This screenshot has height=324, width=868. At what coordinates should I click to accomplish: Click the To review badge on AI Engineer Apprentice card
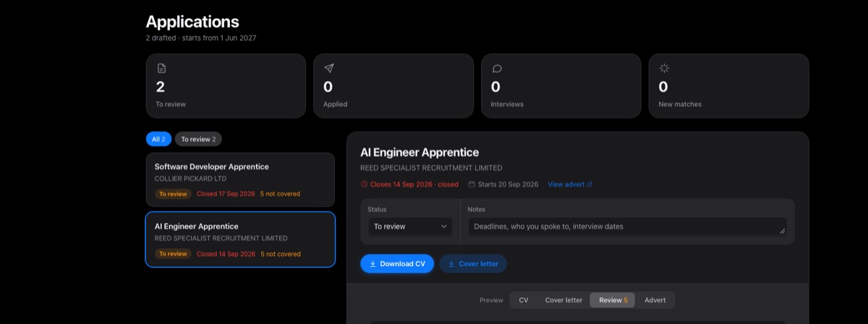click(x=173, y=254)
